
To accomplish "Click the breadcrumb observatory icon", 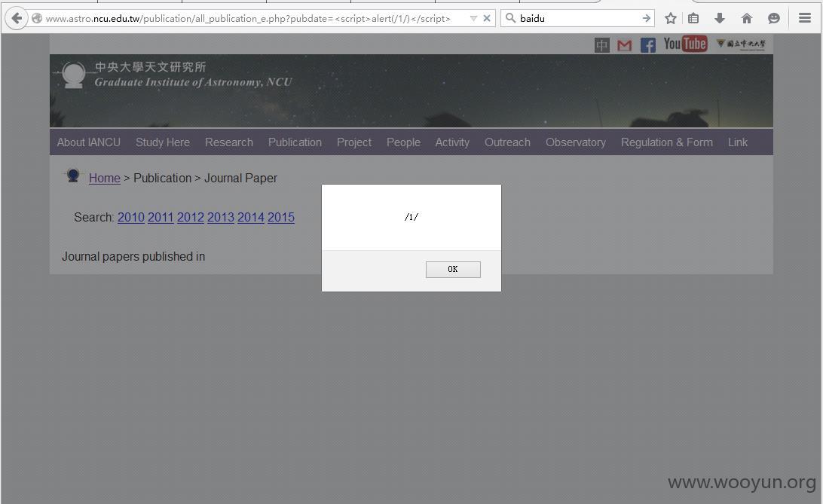I will 73,176.
